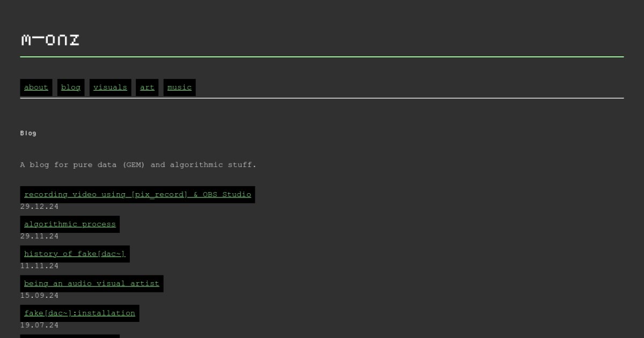Click the pure data blog description text
The height and width of the screenshot is (338, 644).
click(x=138, y=165)
